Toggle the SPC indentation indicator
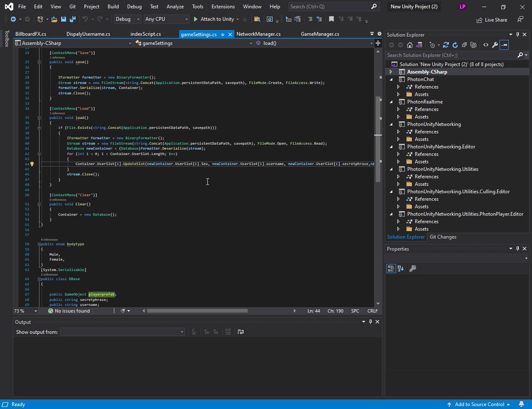This screenshot has height=409, width=532. (355, 311)
